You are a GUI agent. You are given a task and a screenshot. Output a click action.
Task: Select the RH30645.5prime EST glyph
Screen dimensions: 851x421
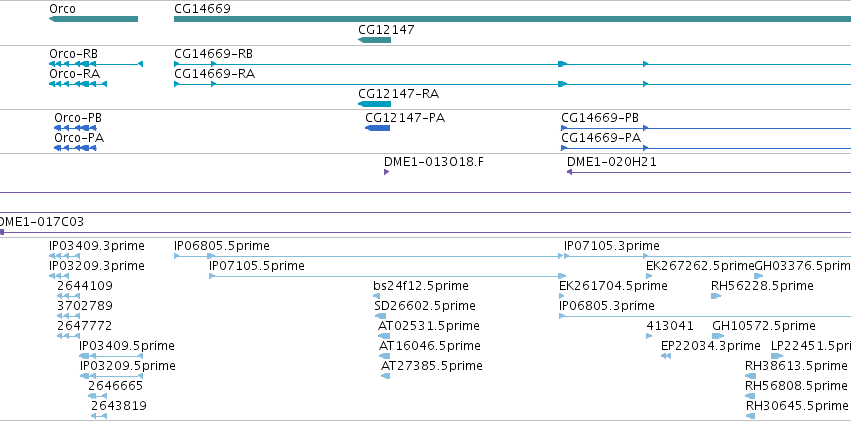pos(751,416)
